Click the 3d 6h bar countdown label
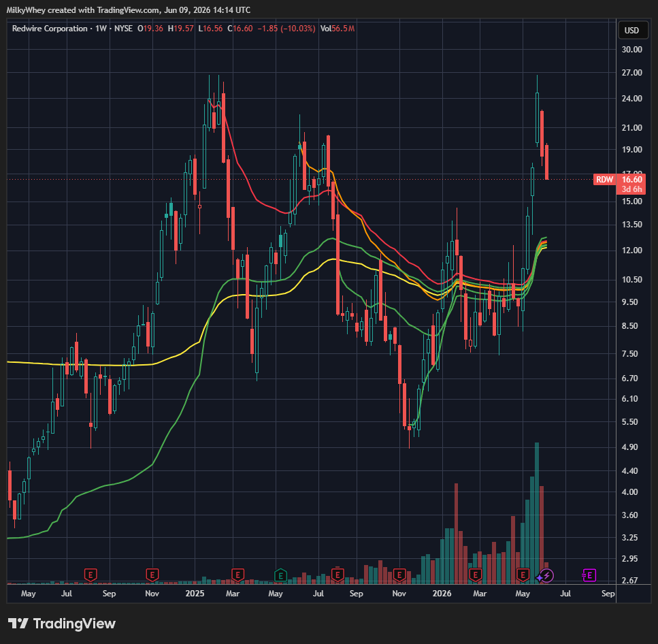The image size is (658, 644). 631,189
